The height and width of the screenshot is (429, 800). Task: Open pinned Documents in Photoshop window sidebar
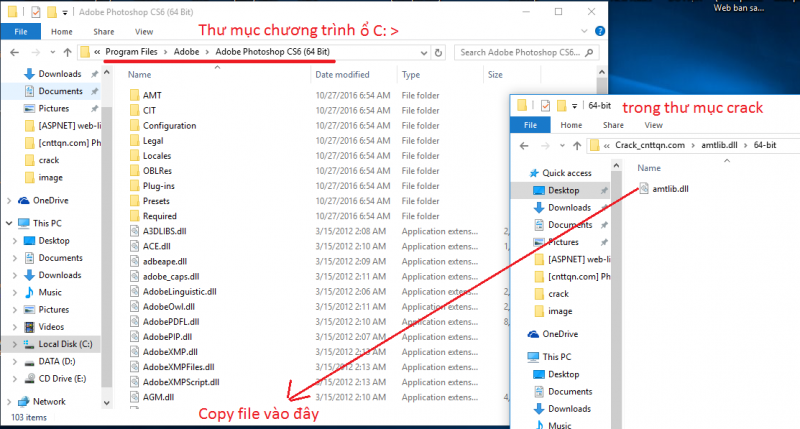click(x=60, y=91)
